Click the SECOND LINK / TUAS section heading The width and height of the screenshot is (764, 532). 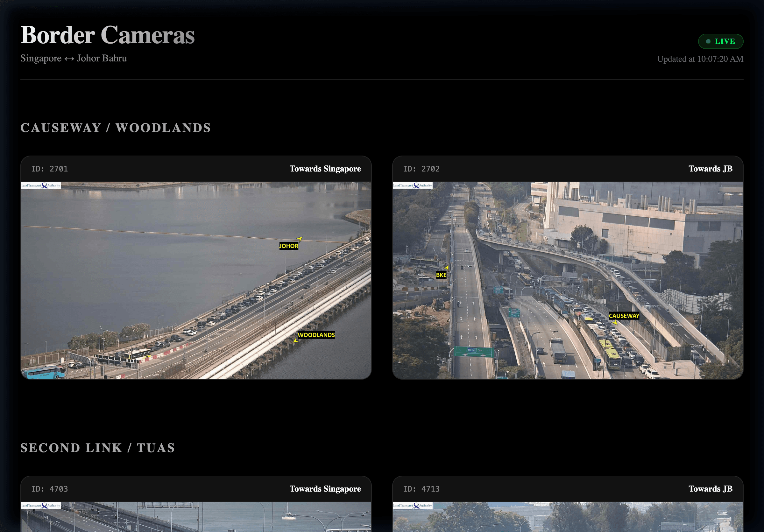tap(97, 448)
